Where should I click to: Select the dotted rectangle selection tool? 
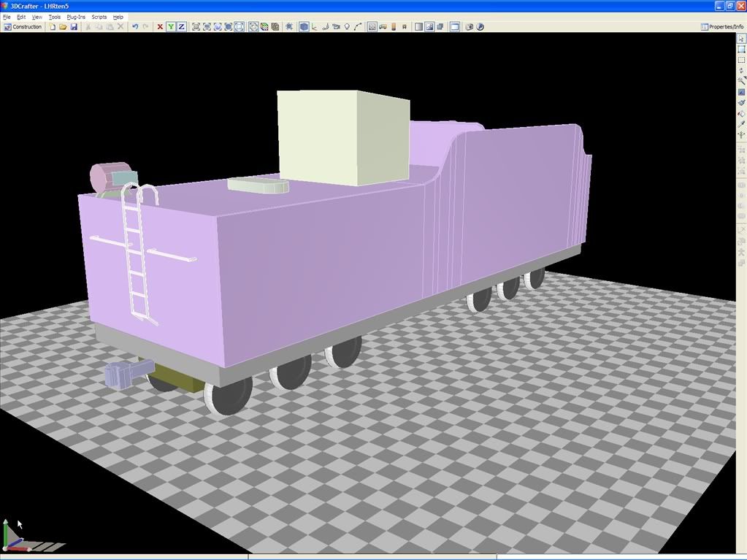point(741,60)
